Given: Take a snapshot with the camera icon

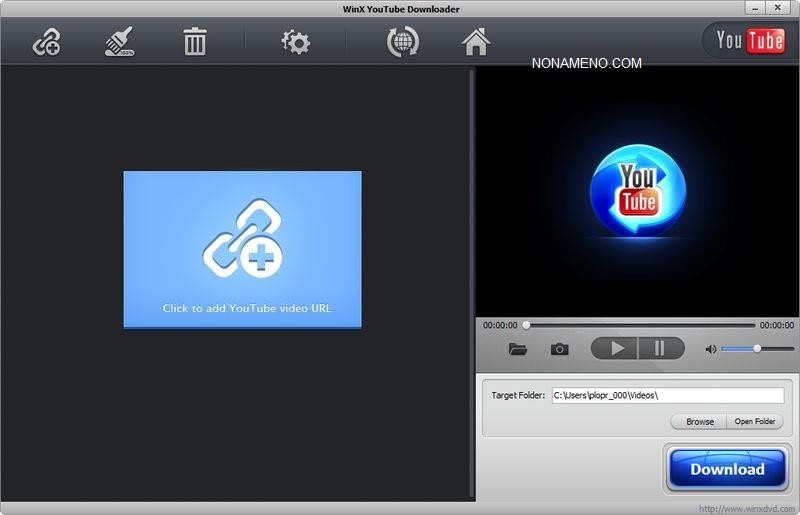Looking at the screenshot, I should (559, 349).
